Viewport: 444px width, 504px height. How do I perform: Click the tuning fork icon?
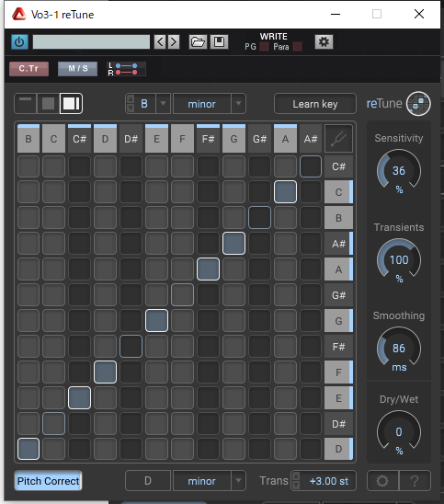point(338,139)
